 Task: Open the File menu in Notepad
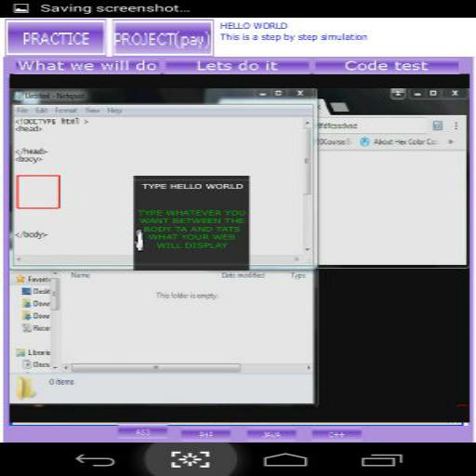coord(22,111)
